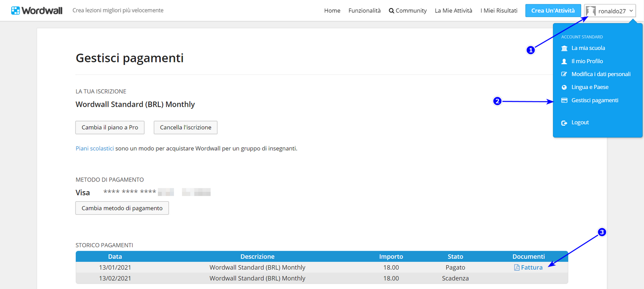Click the LA TUA ISCRIZIONE section label
Screen dimensions: 644x289
point(101,92)
